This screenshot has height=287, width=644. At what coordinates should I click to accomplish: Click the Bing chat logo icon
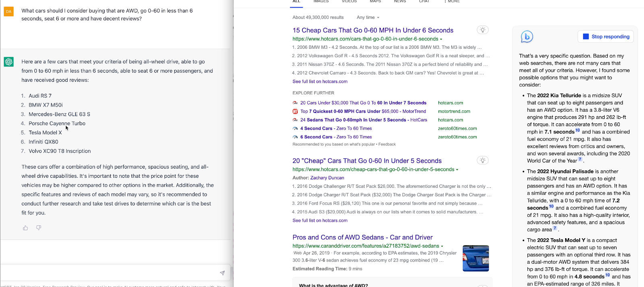[527, 37]
